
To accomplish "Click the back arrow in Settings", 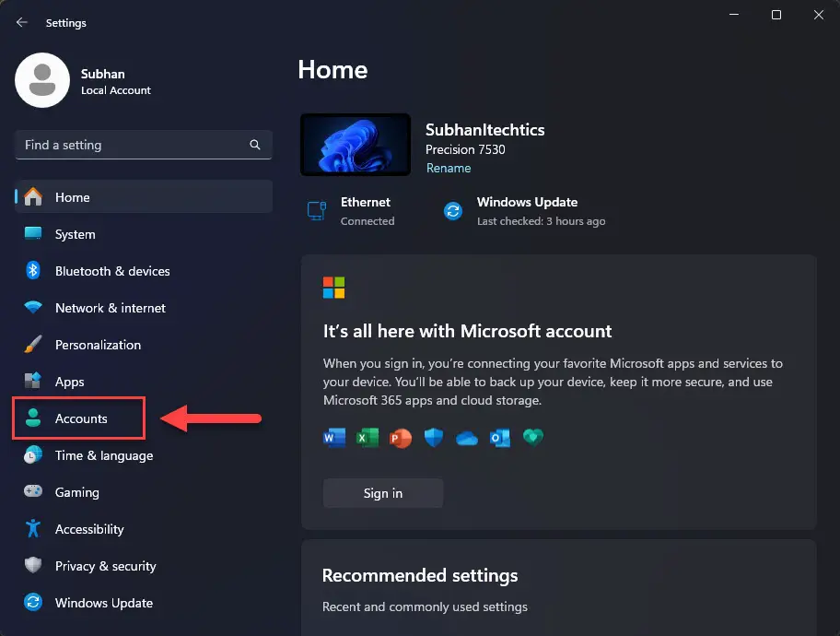I will 22,22.
